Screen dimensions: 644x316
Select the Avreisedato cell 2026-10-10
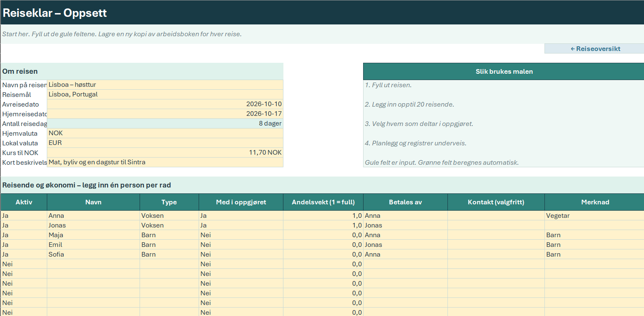(165, 104)
